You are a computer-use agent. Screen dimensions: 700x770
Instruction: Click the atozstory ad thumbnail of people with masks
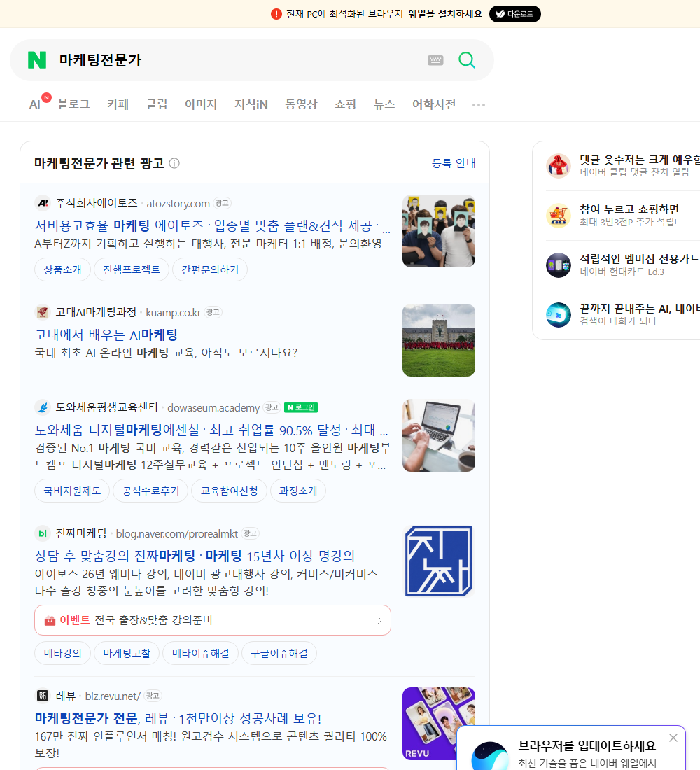click(439, 231)
